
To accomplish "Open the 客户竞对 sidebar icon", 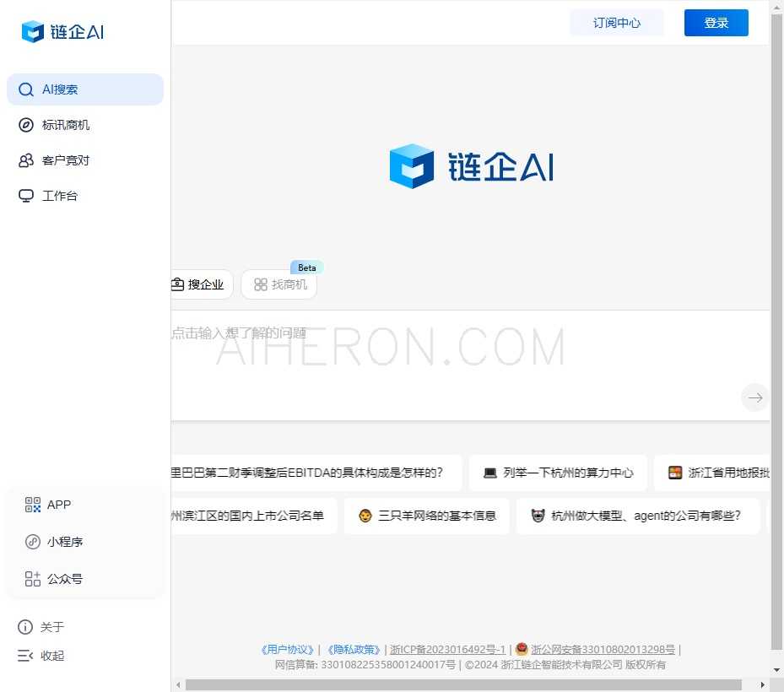I will coord(25,159).
